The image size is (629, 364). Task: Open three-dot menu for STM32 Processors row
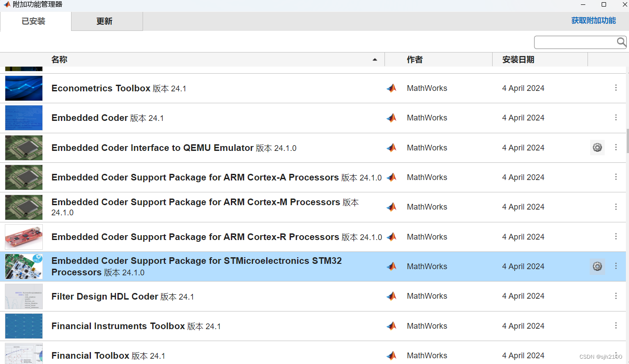[x=616, y=266]
